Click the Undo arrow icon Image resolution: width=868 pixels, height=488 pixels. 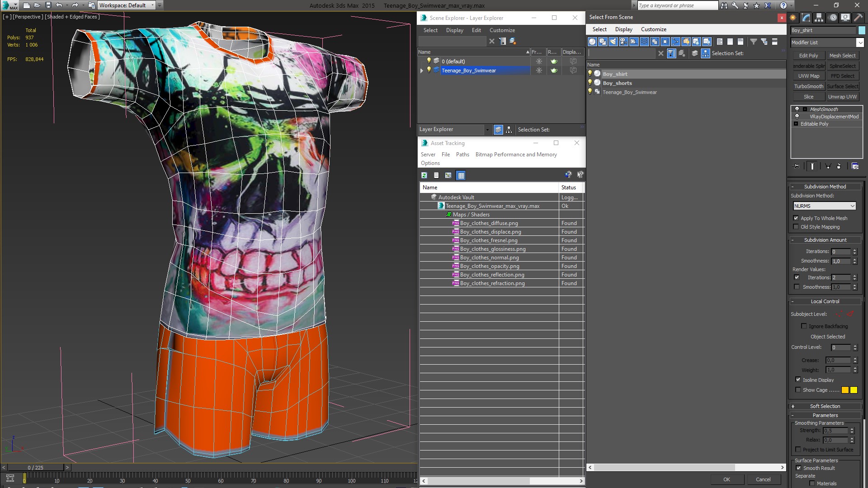coord(59,5)
